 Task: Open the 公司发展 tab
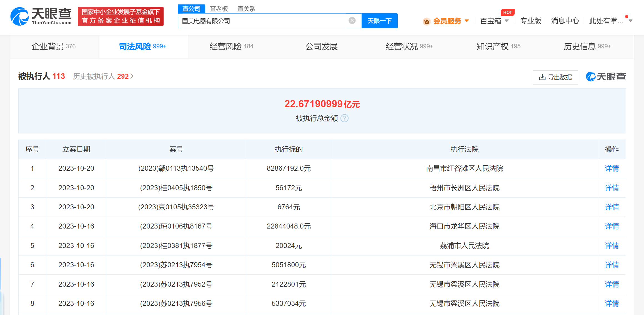click(x=322, y=46)
